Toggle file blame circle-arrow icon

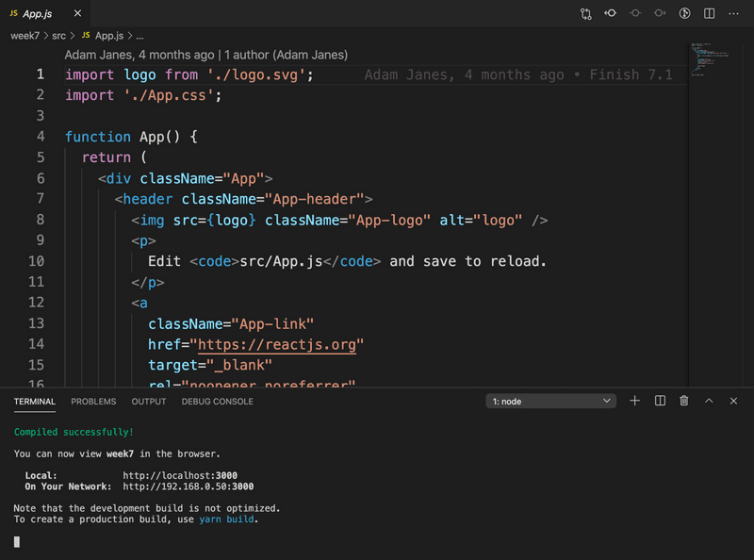685,14
